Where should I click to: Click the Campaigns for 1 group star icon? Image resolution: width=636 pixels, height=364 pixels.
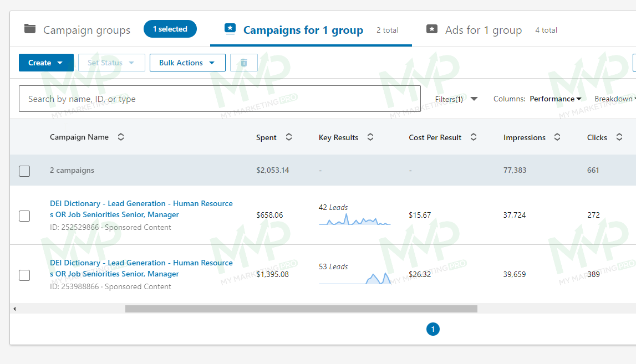click(230, 29)
